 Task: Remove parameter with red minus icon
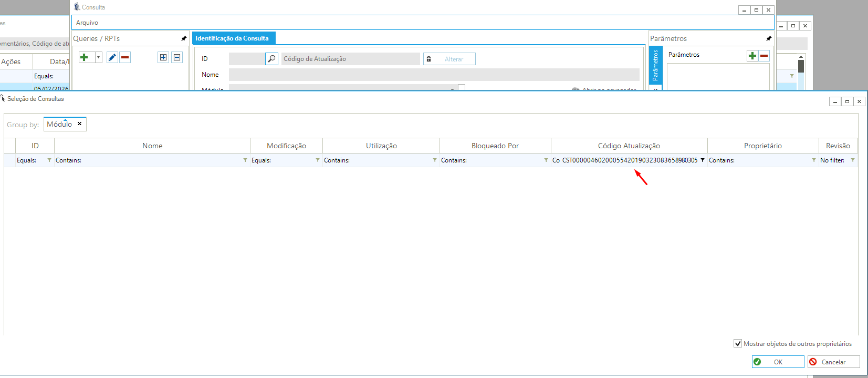(x=764, y=56)
